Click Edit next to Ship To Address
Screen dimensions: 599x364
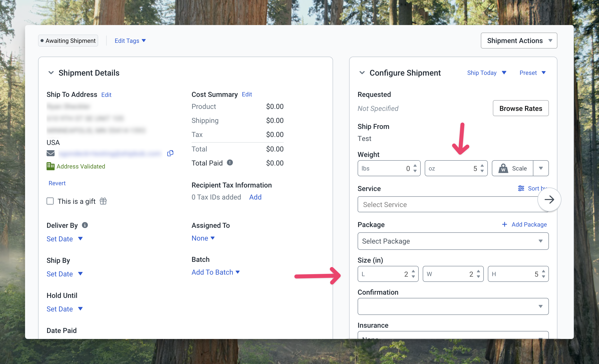(106, 95)
